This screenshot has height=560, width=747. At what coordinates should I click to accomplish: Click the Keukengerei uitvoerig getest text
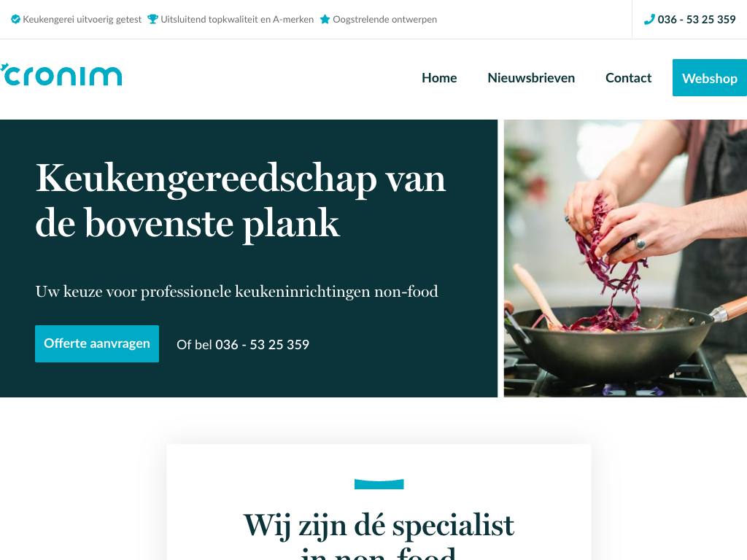(x=82, y=20)
